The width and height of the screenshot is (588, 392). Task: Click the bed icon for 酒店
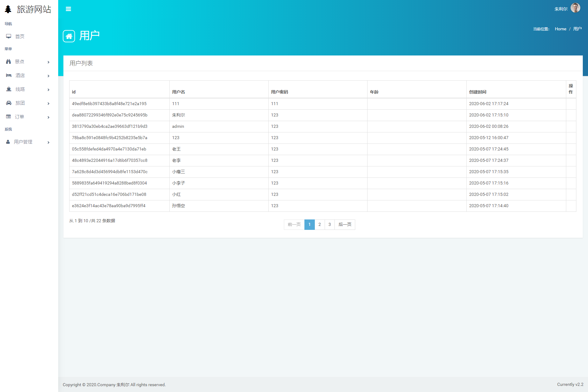pyautogui.click(x=9, y=75)
